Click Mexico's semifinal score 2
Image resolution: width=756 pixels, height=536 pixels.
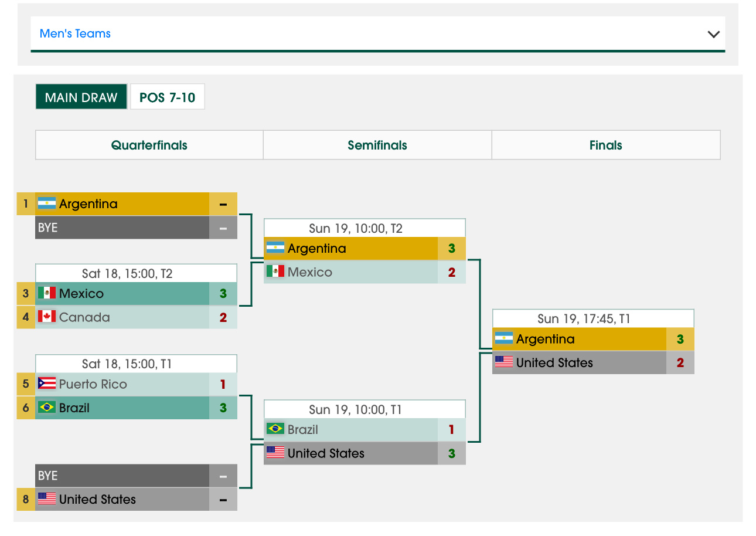coord(452,272)
